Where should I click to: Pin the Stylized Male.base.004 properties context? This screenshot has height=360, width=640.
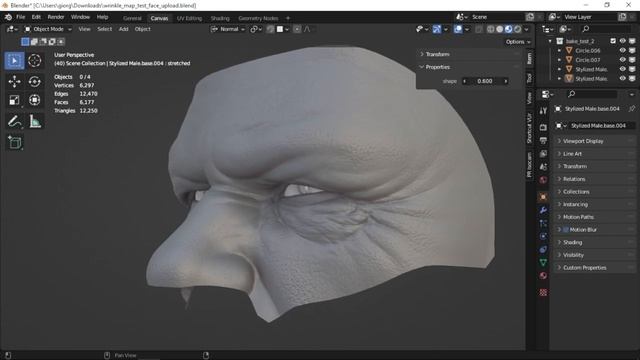pos(631,109)
